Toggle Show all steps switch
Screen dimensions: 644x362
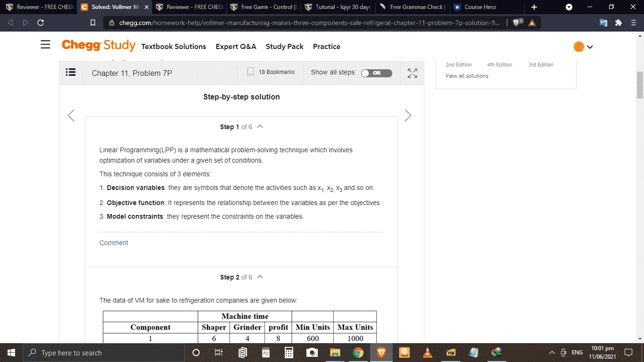[x=376, y=73]
